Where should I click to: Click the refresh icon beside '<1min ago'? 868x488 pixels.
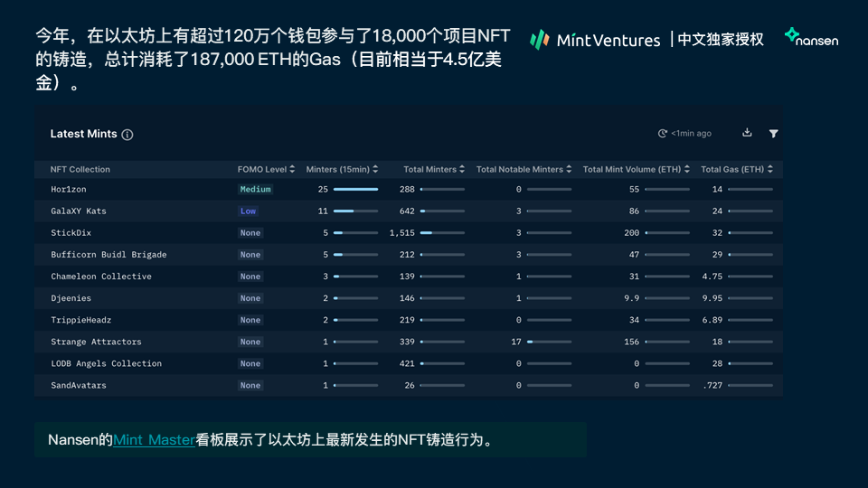point(662,134)
